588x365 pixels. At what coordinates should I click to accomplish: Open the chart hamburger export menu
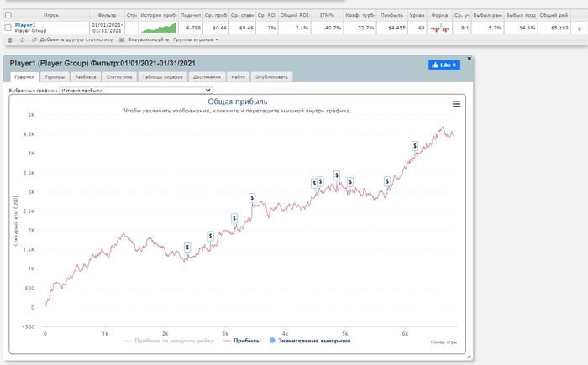pos(456,104)
